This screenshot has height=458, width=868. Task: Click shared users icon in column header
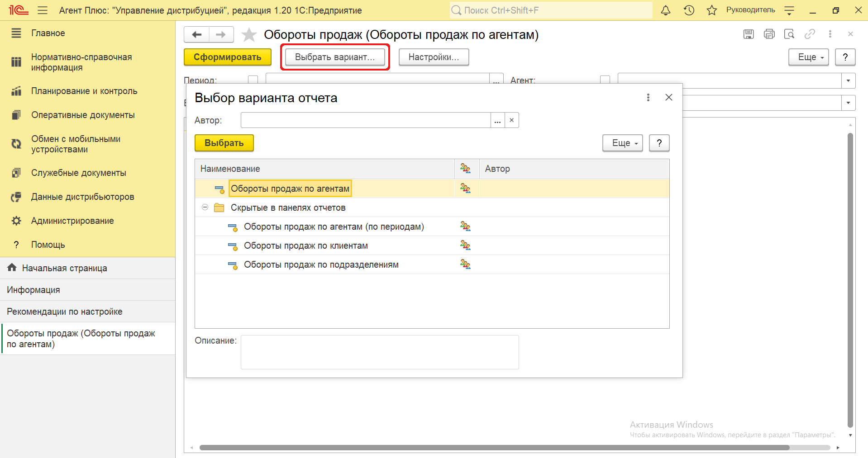click(x=465, y=168)
